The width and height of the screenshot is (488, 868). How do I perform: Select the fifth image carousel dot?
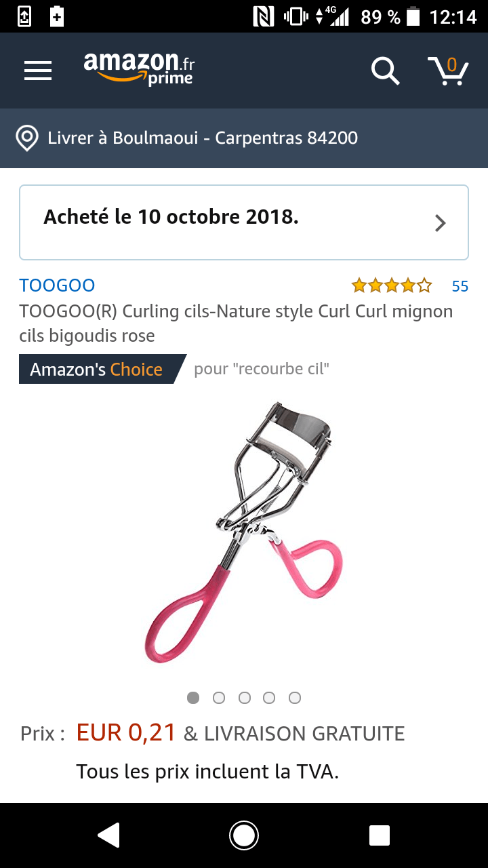(x=295, y=698)
